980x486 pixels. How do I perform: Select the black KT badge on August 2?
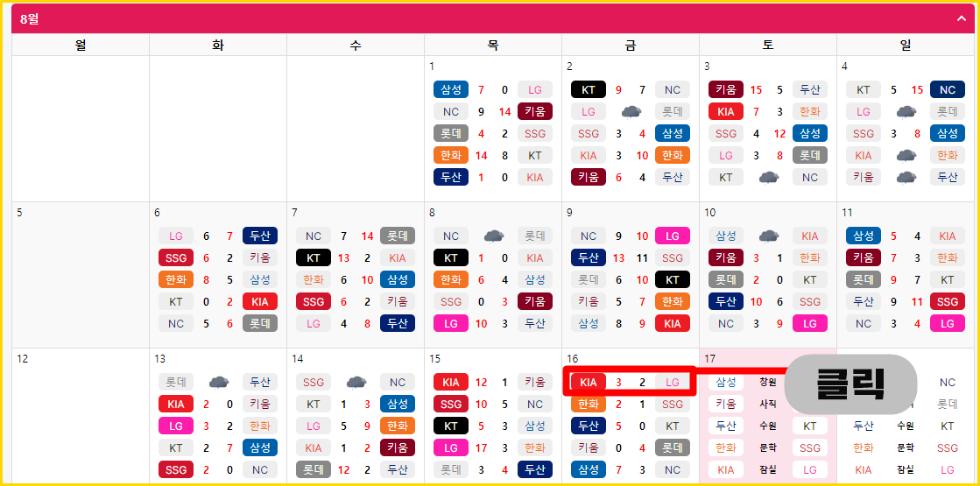(x=589, y=90)
